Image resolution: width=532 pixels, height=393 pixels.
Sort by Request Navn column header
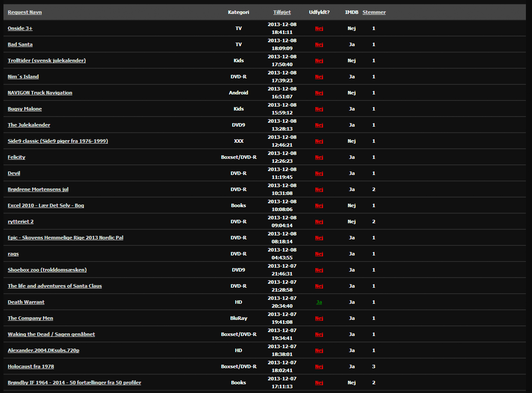(x=25, y=12)
